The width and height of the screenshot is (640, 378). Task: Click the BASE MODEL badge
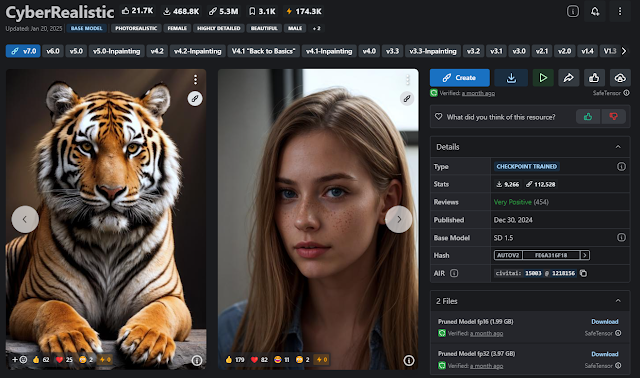pos(87,28)
